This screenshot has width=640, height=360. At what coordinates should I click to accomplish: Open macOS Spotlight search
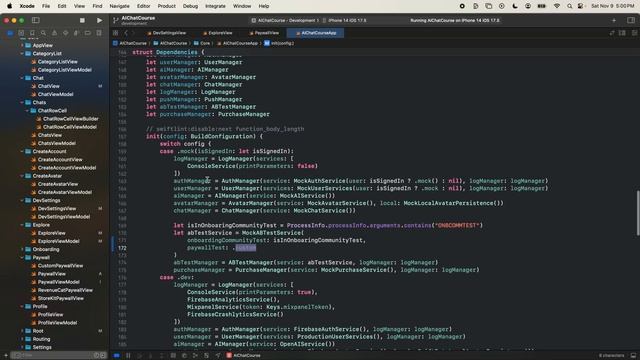(569, 6)
